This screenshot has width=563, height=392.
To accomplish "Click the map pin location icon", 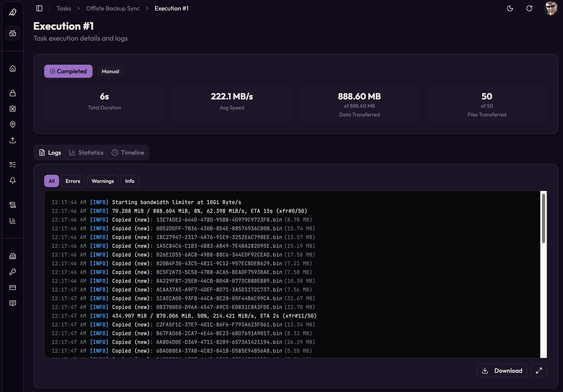I will (x=13, y=125).
